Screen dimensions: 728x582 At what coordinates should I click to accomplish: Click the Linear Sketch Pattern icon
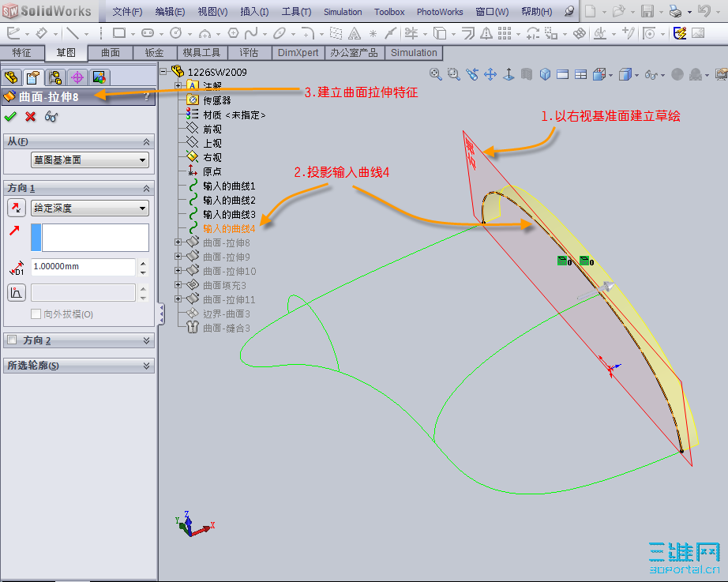[x=505, y=33]
